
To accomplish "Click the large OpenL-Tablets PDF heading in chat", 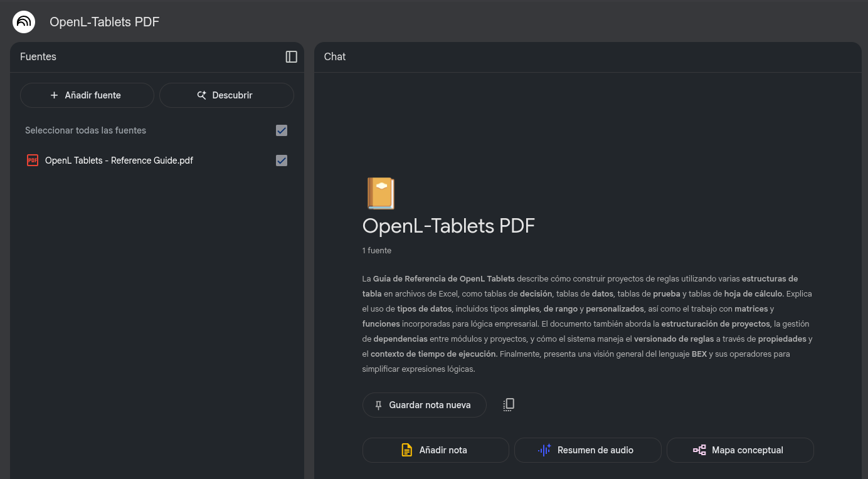I will point(448,226).
